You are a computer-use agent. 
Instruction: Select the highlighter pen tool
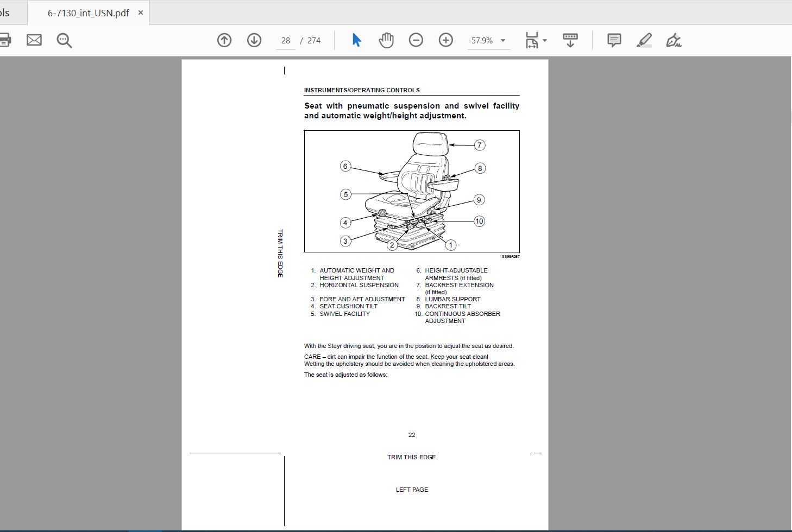(x=644, y=40)
